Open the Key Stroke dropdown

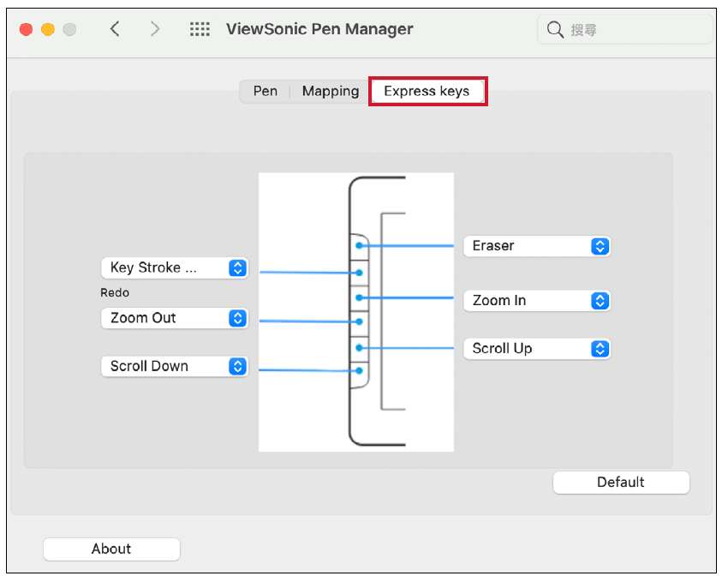point(175,268)
